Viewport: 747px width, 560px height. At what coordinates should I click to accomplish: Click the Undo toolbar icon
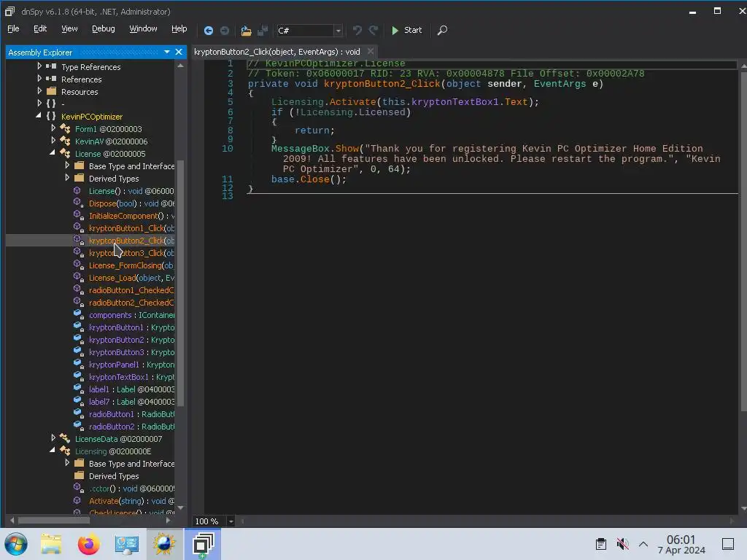click(x=357, y=31)
